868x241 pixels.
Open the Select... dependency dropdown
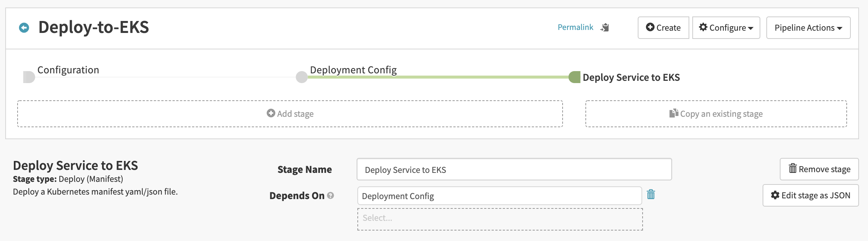500,219
